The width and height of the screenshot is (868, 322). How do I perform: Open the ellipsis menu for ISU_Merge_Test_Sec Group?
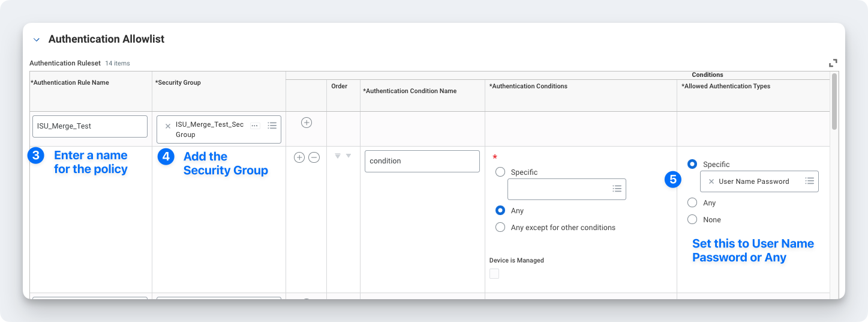pos(254,126)
